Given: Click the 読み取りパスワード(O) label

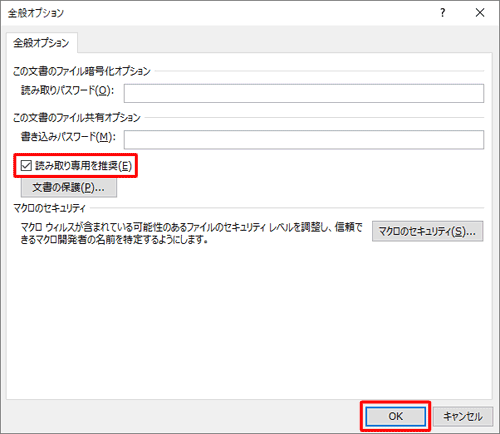Looking at the screenshot, I should (67, 90).
